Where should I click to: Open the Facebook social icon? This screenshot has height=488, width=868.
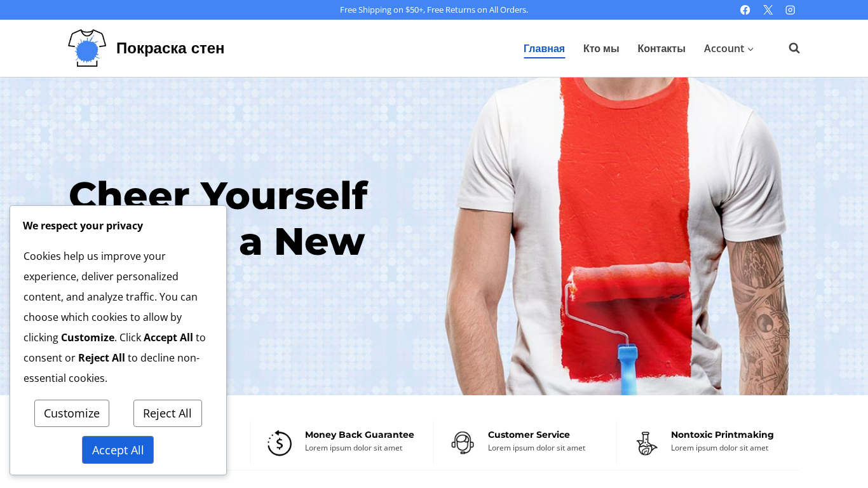745,10
